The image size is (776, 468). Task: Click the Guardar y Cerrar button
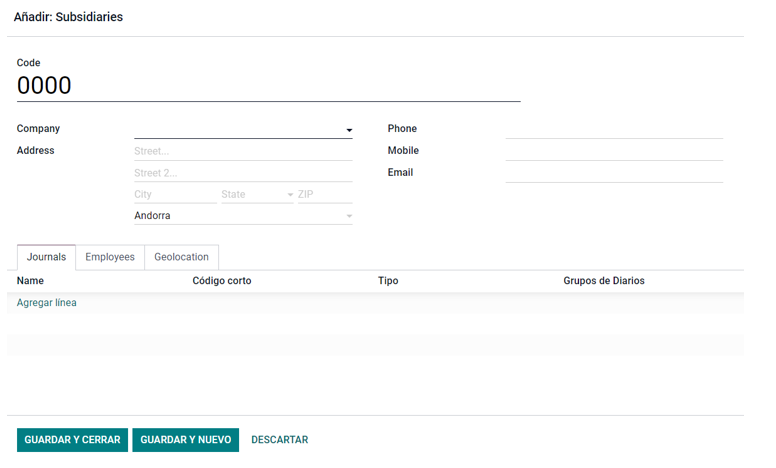72,440
